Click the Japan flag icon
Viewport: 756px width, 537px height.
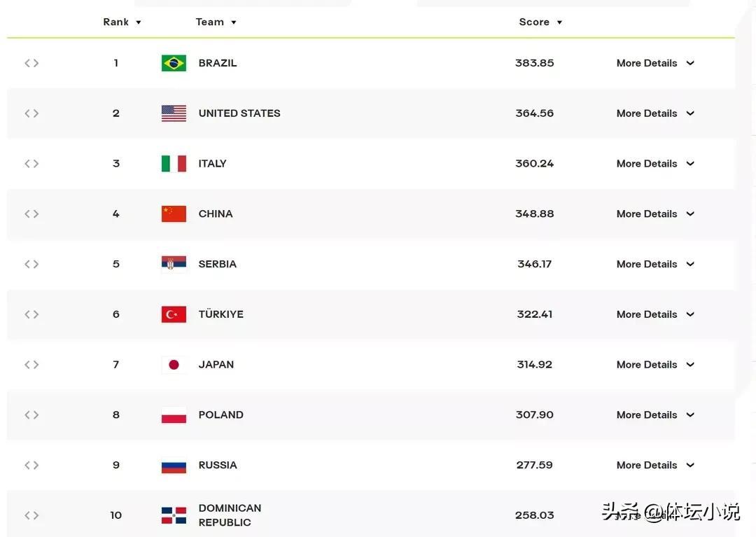(174, 365)
